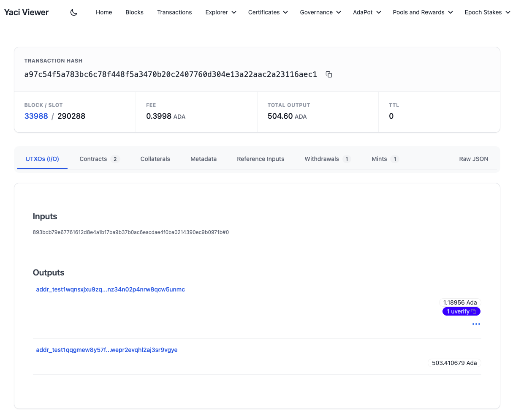Open block 33988 link

[x=36, y=116]
